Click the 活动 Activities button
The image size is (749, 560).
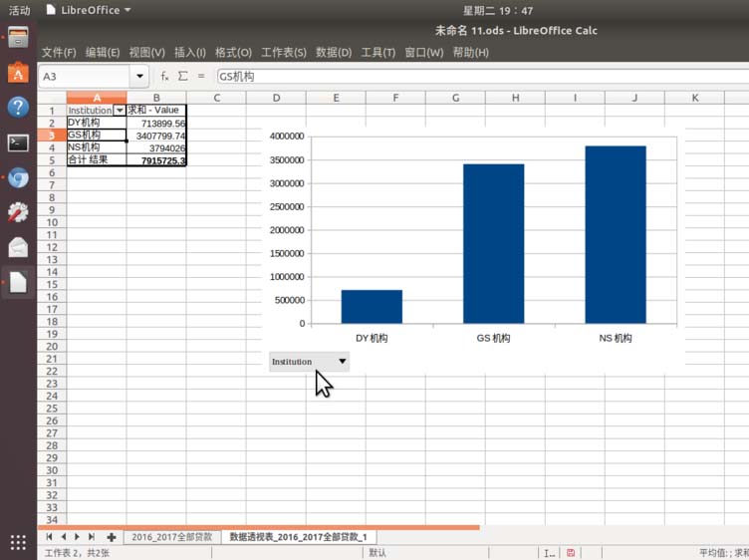click(19, 10)
